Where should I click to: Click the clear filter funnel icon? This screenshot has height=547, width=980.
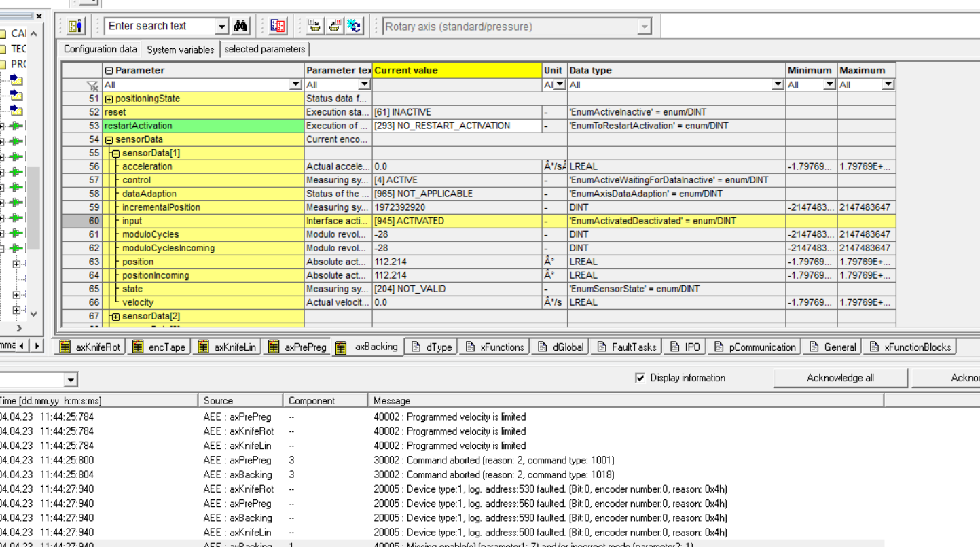[x=92, y=85]
